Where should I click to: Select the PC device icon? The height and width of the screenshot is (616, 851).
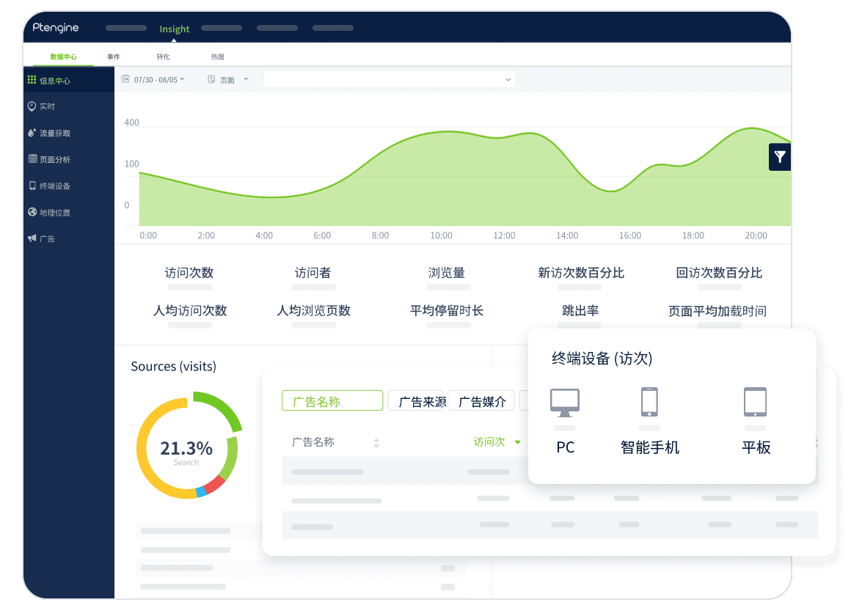(564, 402)
